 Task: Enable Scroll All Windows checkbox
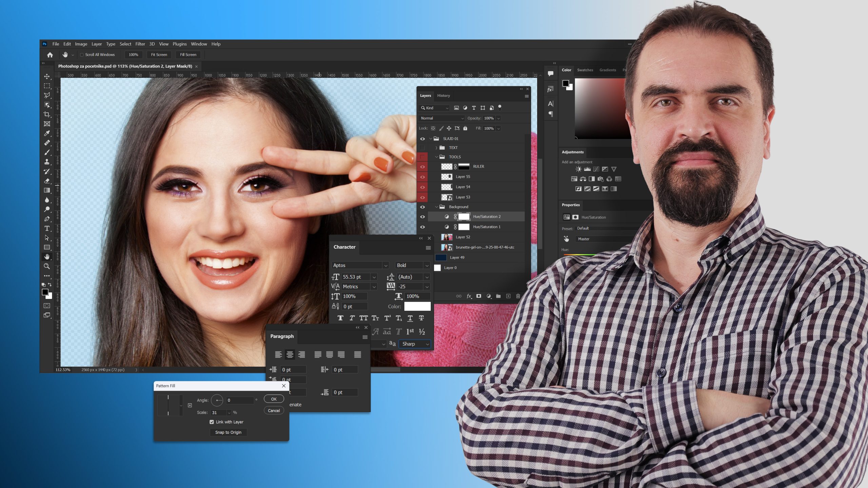[82, 55]
